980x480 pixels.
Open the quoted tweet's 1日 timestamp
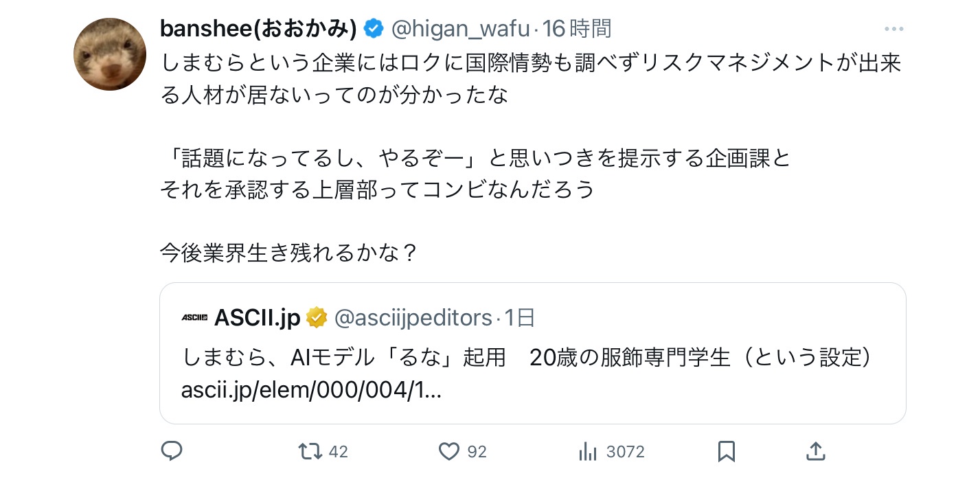click(x=520, y=318)
